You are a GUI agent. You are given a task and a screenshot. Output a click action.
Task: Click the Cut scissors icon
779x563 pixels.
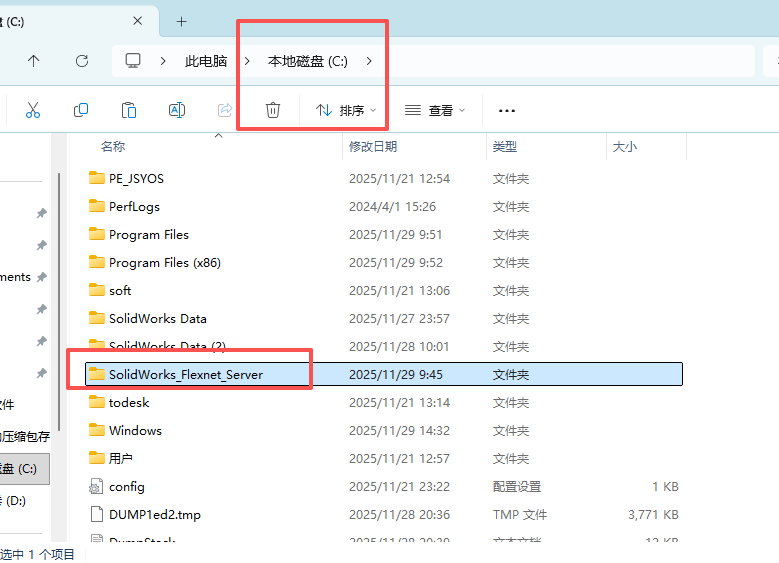tap(33, 110)
